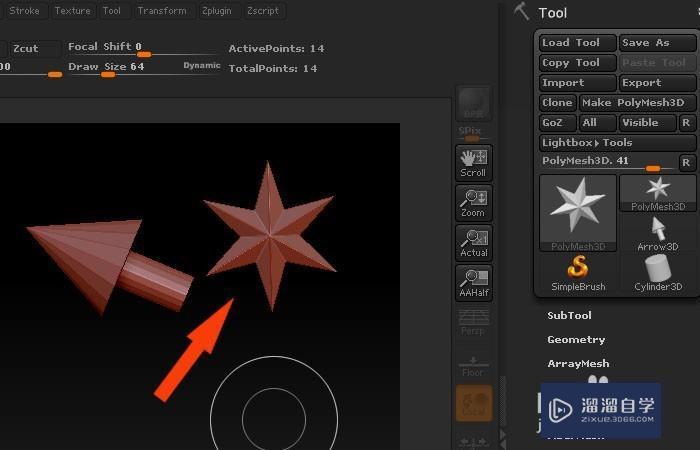Select the Arrow3D tool
This screenshot has width=700, height=450.
[658, 233]
